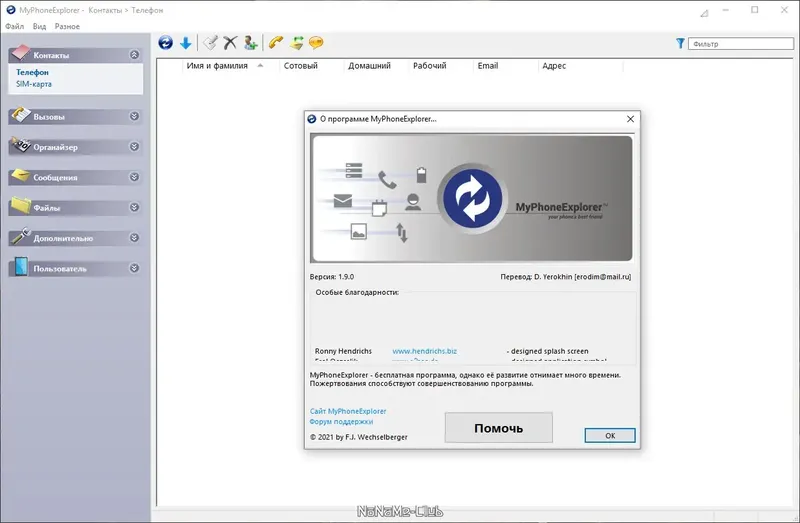Expand the Файлы sidebar section
This screenshot has height=523, width=800.
(x=134, y=207)
